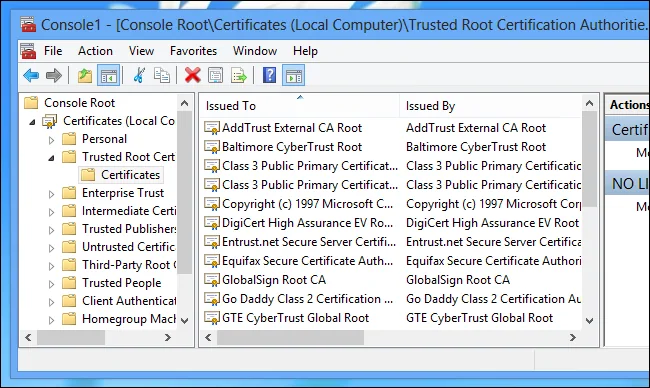This screenshot has width=650, height=388.
Task: Select 'GTE CyberTrust Global Root' Issued To text
Action: click(x=295, y=318)
